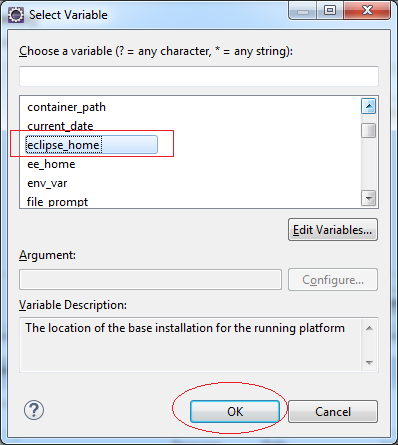Viewport: 398px width, 445px height.
Task: Click the Argument input field
Action: point(151,280)
